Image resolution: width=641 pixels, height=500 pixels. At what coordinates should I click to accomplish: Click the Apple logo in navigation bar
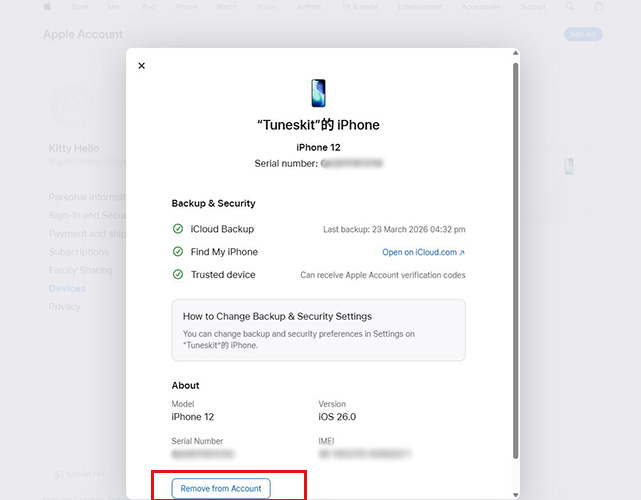pos(47,6)
